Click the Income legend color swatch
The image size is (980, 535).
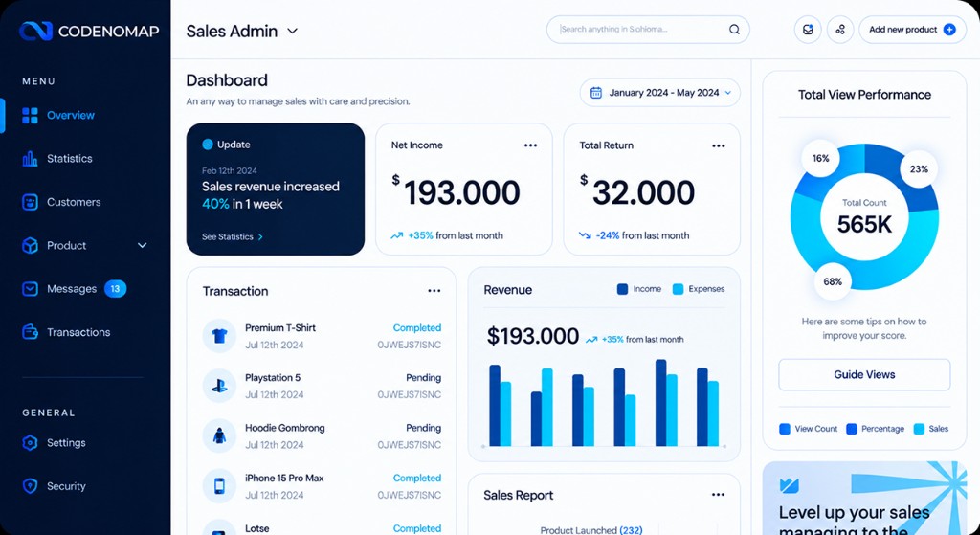[x=622, y=289]
